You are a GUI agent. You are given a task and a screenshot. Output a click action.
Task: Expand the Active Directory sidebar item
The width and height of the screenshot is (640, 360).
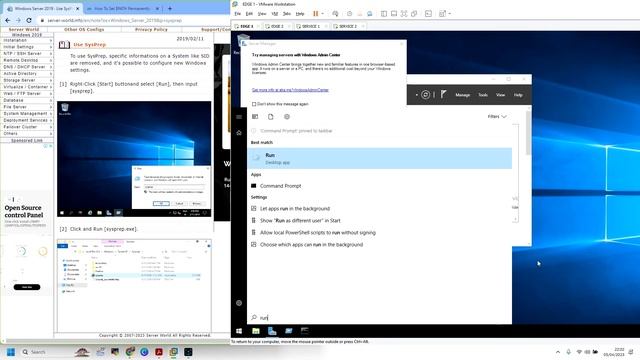point(27,73)
